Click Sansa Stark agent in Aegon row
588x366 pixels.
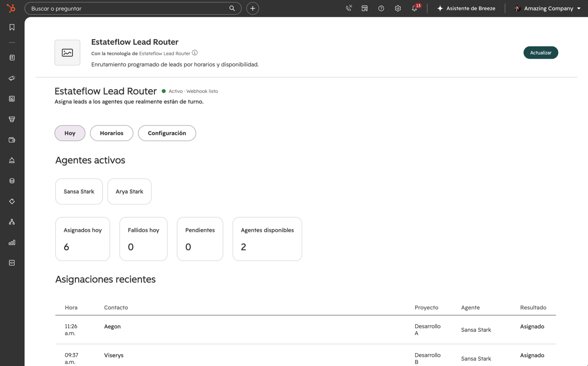tap(476, 330)
